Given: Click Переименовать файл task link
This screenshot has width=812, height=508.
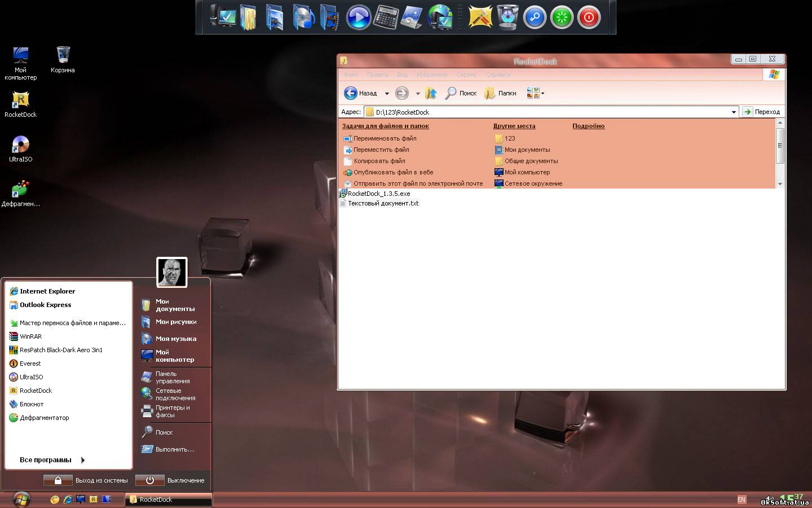Looking at the screenshot, I should coord(379,138).
